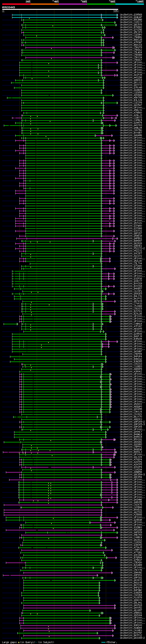This screenshot has width=146, height=644.
Task: Select the UniRef100_Q4PBG1 entry
Action: [131, 238]
